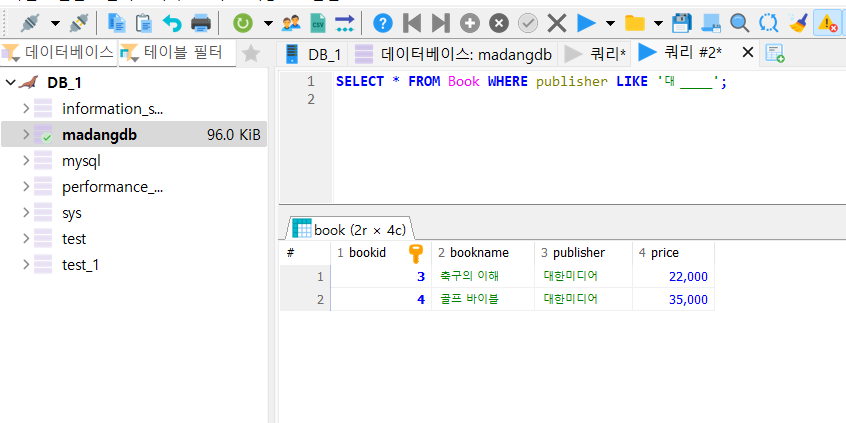The width and height of the screenshot is (846, 423).
Task: Expand the mysql database node
Action: pos(25,160)
